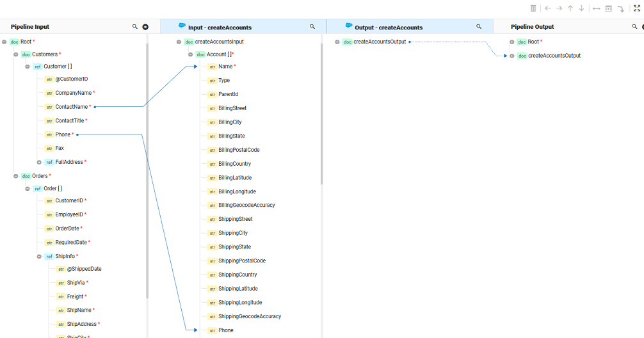Click the down arrow toolbar icon
Screen dimensions: 644x338
click(x=581, y=8)
